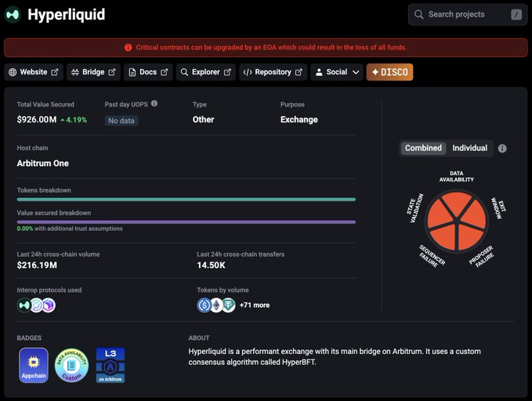Click the critical contracts warning banner
This screenshot has width=532, height=401.
[x=266, y=48]
